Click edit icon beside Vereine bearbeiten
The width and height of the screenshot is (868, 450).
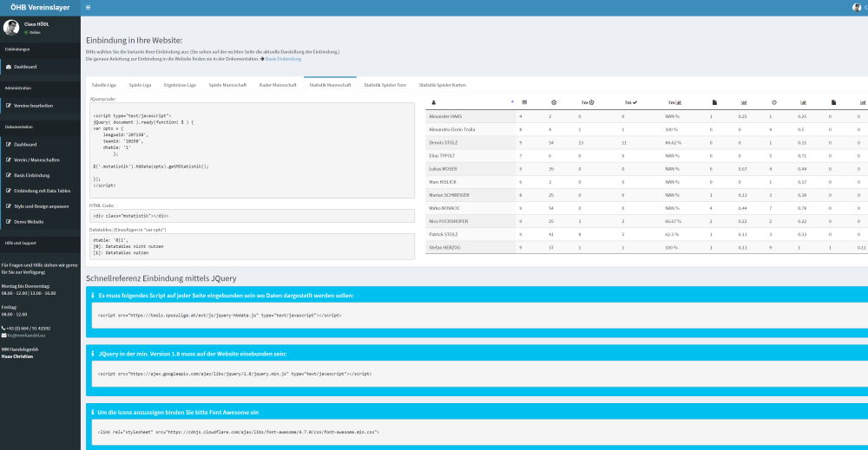[x=9, y=106]
